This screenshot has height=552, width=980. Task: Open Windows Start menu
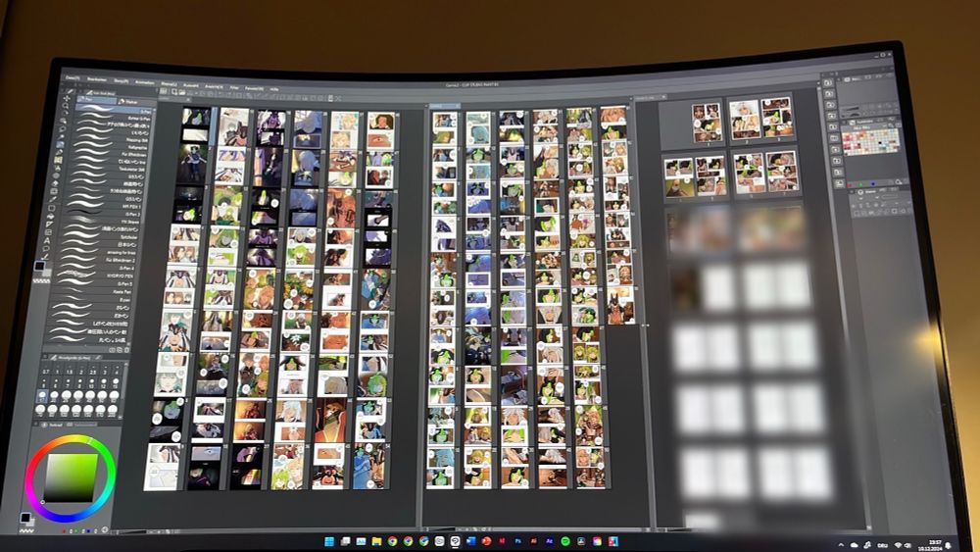pos(329,541)
